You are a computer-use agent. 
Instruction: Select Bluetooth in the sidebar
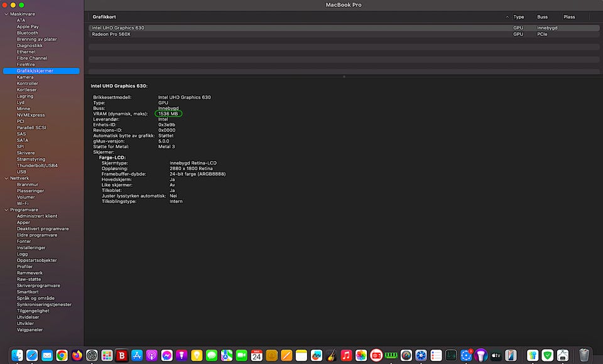(x=27, y=33)
